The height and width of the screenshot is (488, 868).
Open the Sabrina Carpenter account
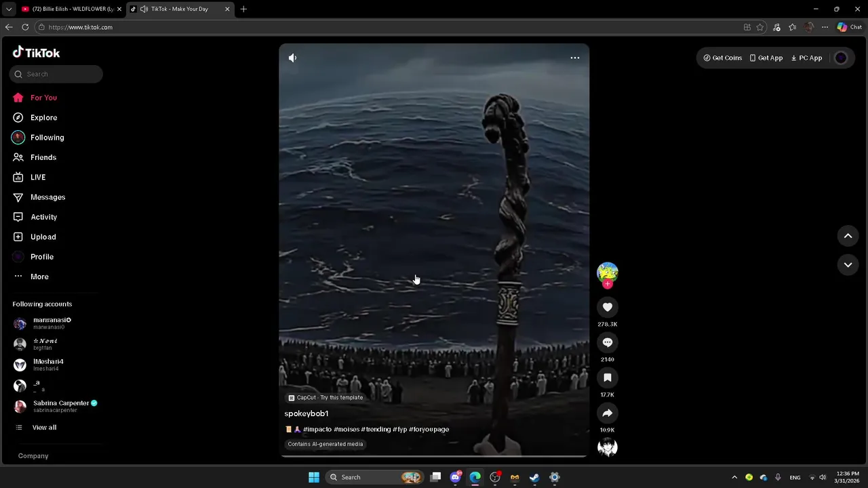point(56,406)
